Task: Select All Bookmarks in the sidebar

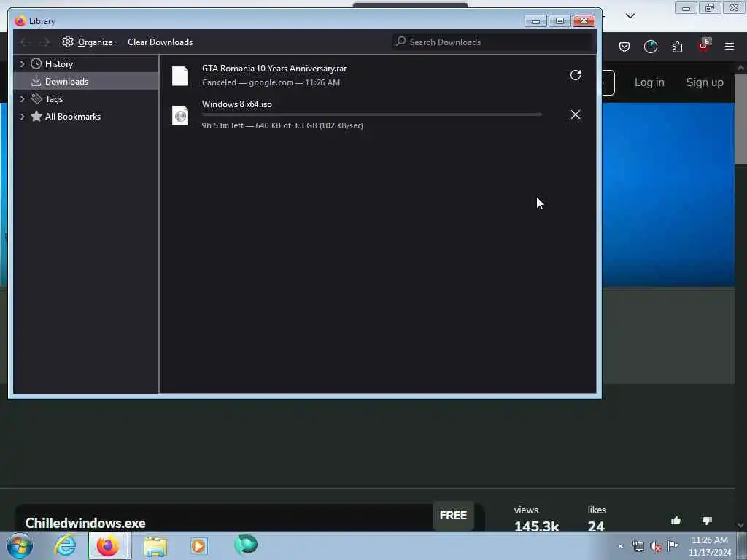Action: click(x=72, y=117)
